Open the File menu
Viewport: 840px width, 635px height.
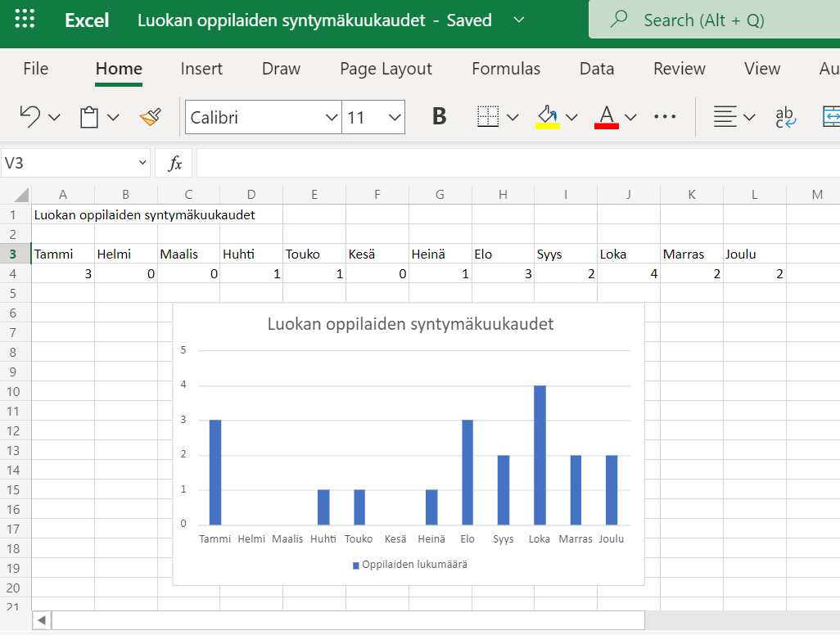[36, 69]
